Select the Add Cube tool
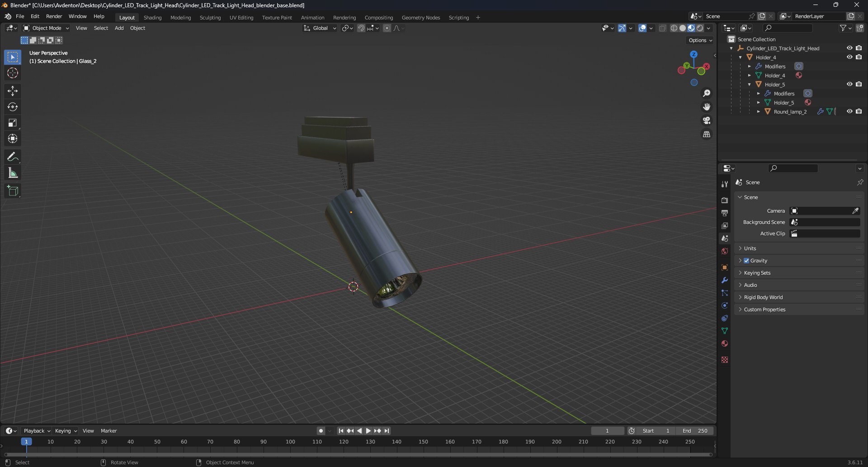 click(x=13, y=191)
